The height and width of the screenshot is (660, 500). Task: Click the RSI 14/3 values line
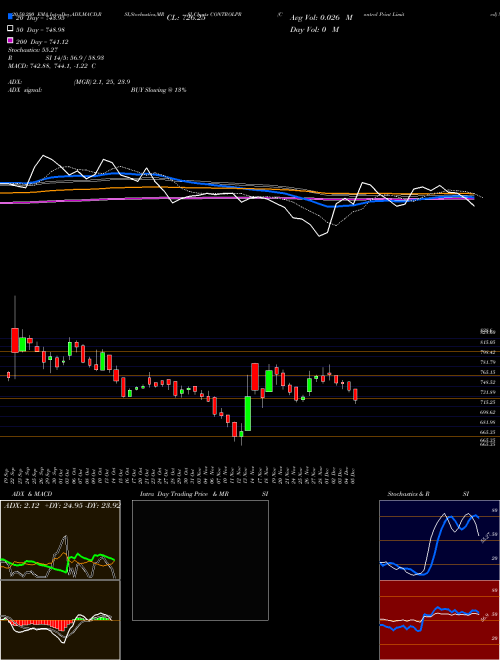coord(56,58)
